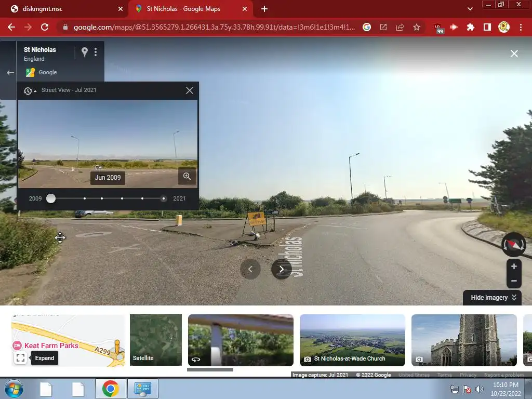
Task: Jump to the 2021 timeline end marker
Action: (164, 198)
